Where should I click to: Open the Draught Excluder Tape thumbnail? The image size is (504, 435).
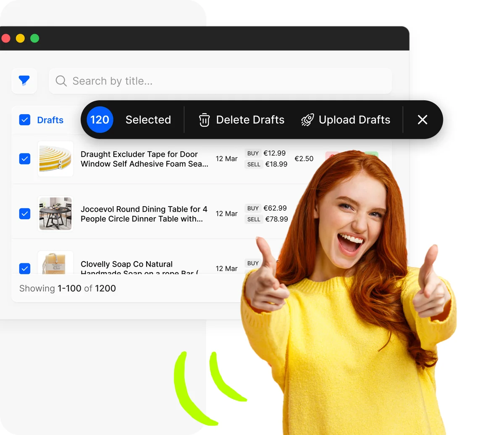click(x=55, y=159)
